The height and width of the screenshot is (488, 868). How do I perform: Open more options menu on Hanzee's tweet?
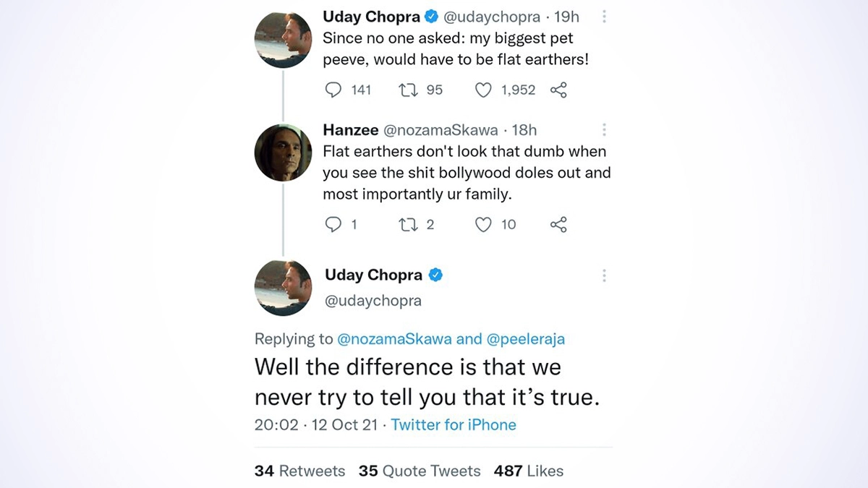604,130
